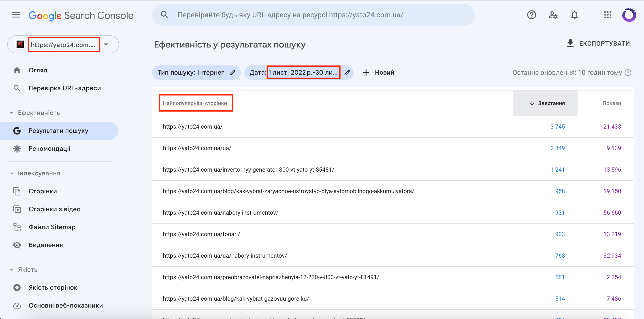The height and width of the screenshot is (319, 644).
Task: Open the Help question mark icon
Action: click(531, 15)
